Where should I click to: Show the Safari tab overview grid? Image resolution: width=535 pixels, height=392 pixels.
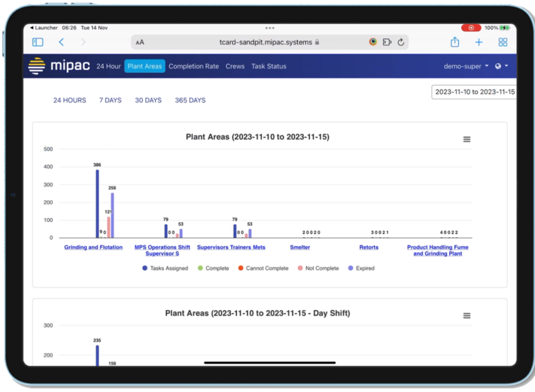click(502, 42)
